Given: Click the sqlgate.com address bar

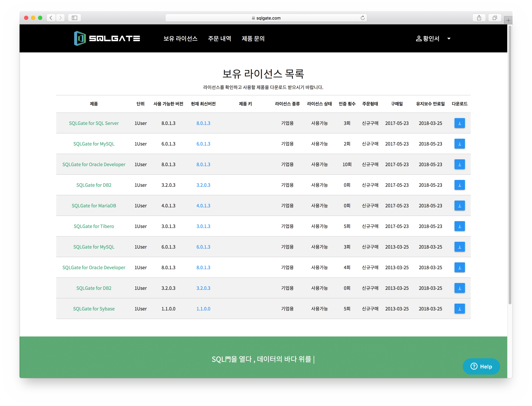Looking at the screenshot, I should coord(266,18).
